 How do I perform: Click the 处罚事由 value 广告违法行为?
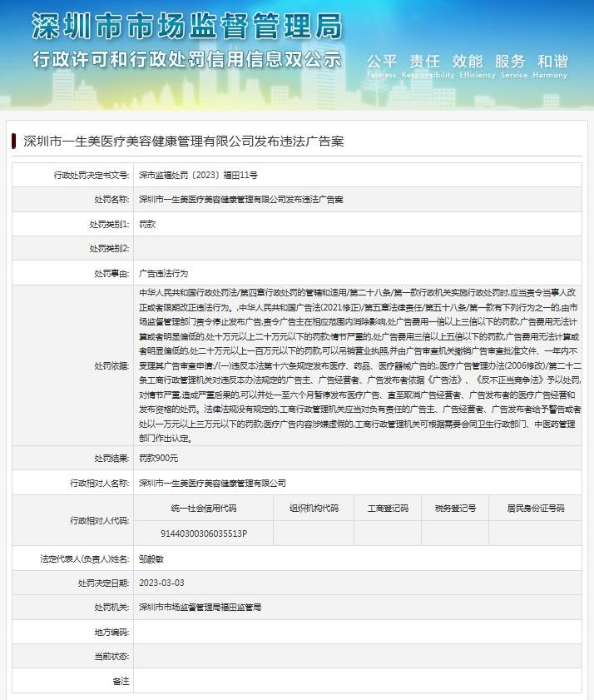[163, 273]
